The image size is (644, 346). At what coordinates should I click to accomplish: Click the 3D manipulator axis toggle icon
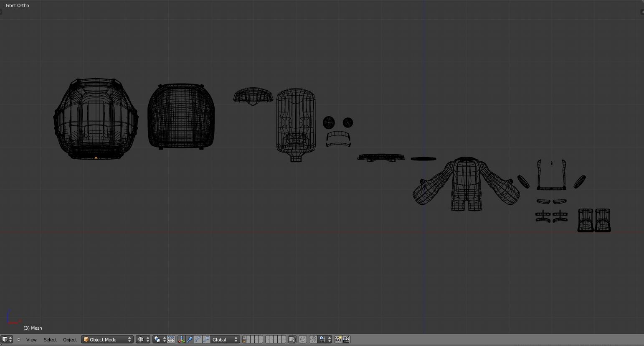point(181,339)
